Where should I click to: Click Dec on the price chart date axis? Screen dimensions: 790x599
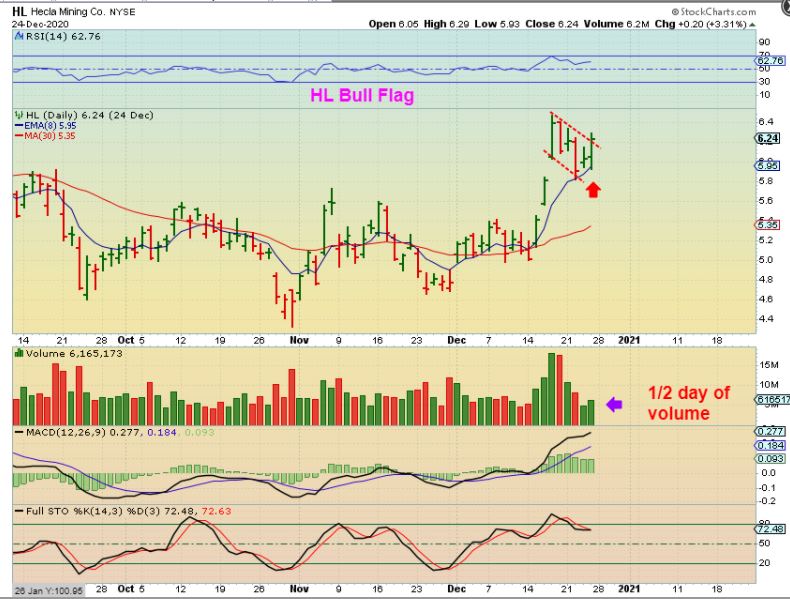pyautogui.click(x=456, y=341)
